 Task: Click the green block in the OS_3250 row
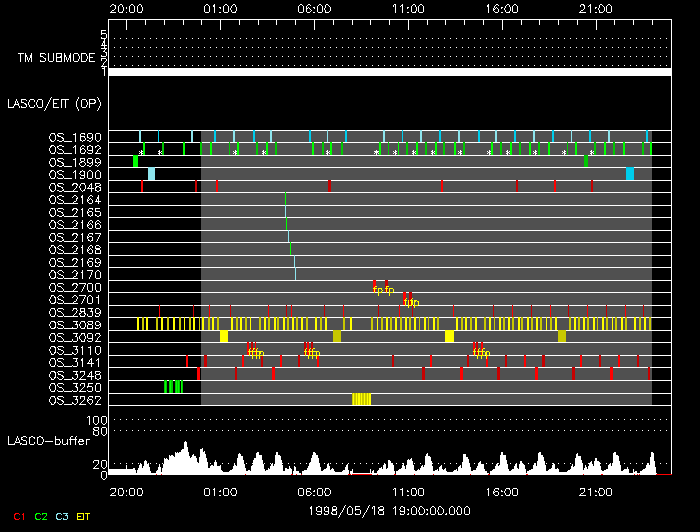click(173, 387)
